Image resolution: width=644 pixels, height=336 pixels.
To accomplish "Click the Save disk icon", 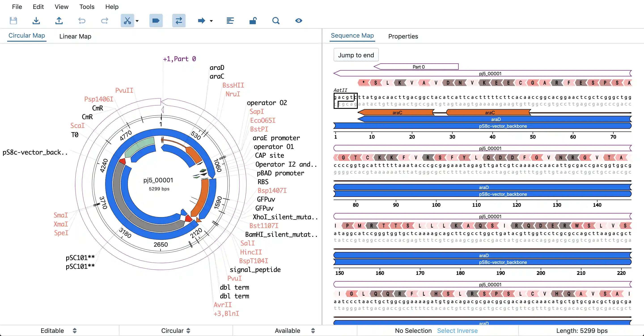I will [13, 21].
